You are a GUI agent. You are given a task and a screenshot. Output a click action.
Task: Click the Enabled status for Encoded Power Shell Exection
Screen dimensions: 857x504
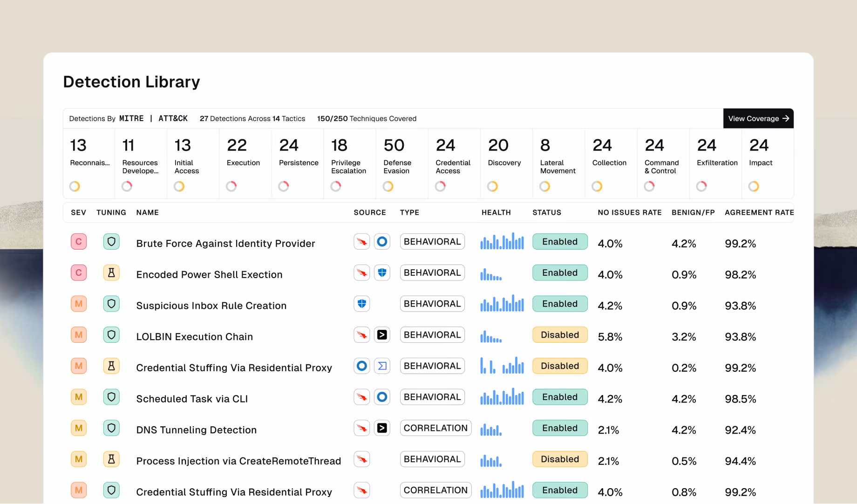pos(560,272)
